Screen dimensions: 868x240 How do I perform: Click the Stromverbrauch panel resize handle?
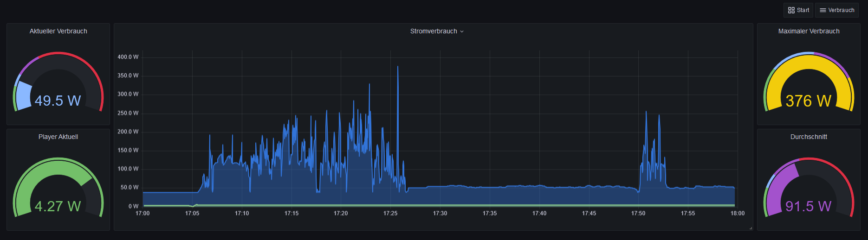751,228
